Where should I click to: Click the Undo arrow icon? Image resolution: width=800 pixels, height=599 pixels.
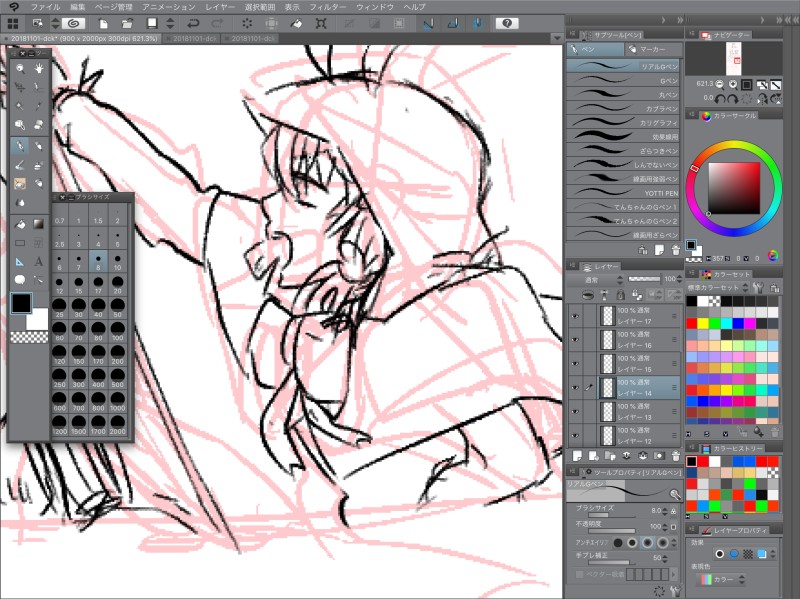point(193,23)
